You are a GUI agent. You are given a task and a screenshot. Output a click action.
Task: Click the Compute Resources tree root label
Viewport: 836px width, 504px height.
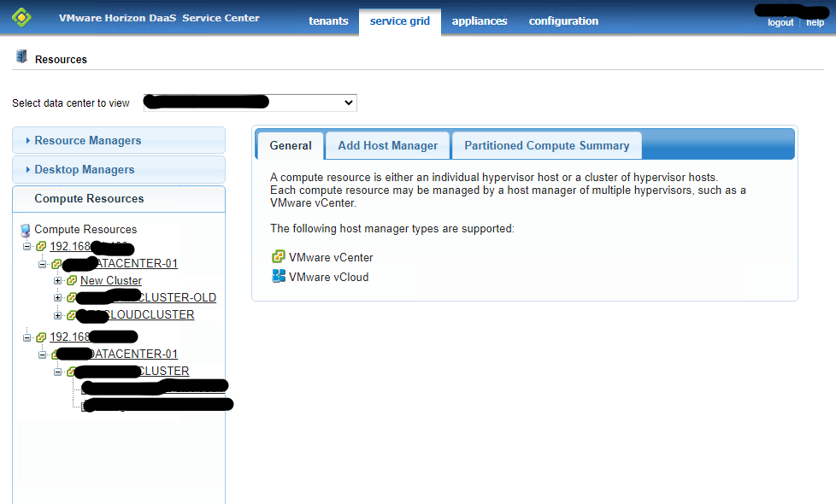point(85,229)
